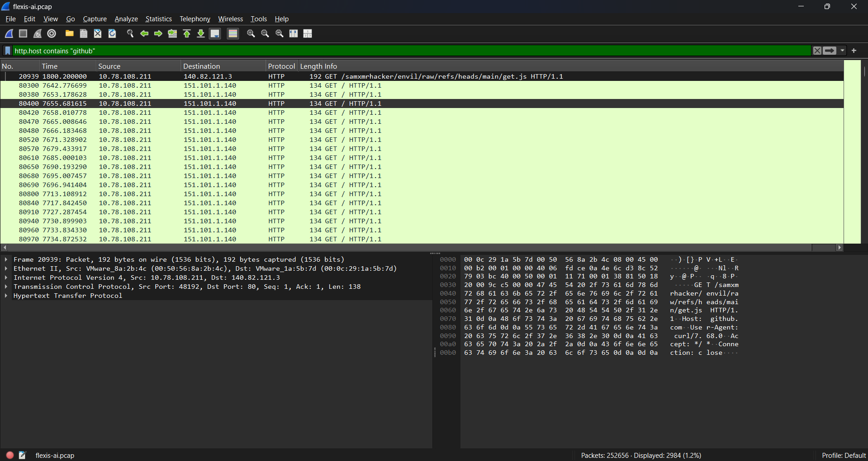Save this capture file

(84, 33)
